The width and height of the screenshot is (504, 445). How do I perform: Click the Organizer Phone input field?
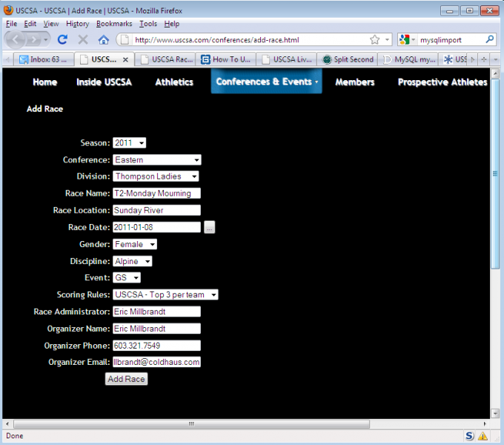point(156,346)
